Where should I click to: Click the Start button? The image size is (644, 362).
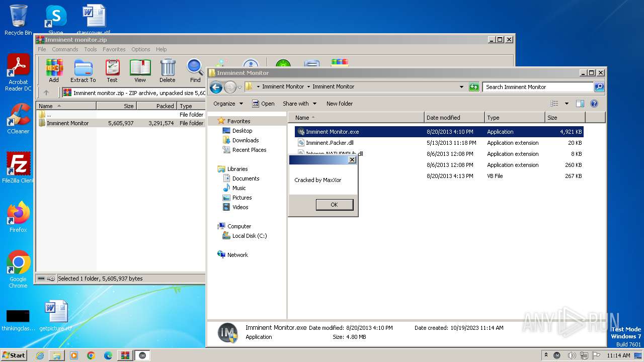pyautogui.click(x=14, y=355)
